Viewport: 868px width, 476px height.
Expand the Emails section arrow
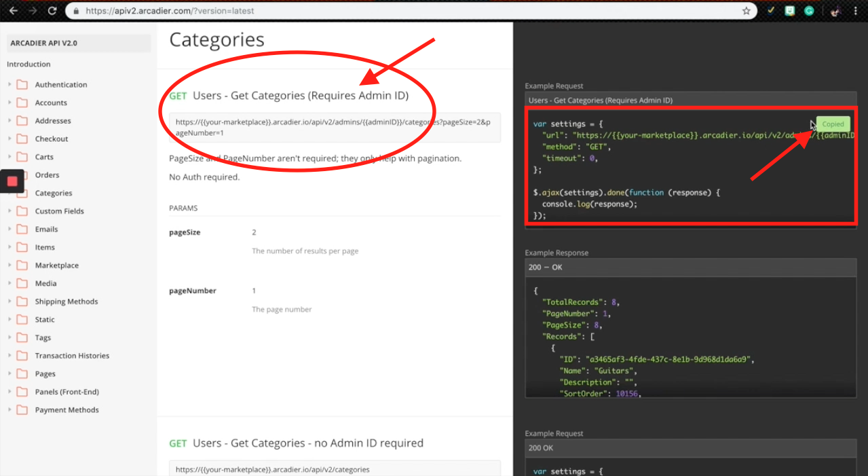[10, 230]
